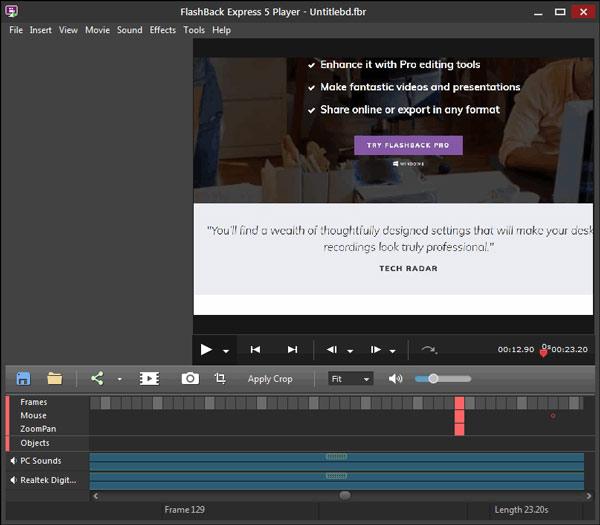Click the Apply Crop button
The image size is (600, 525).
tap(270, 379)
